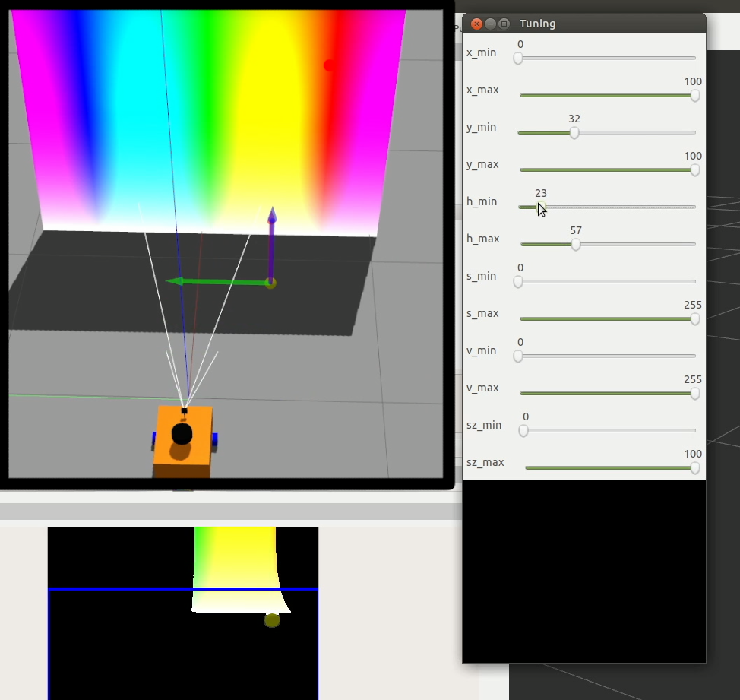Click the v_min slider handle
This screenshot has height=700, width=740.
click(x=518, y=356)
